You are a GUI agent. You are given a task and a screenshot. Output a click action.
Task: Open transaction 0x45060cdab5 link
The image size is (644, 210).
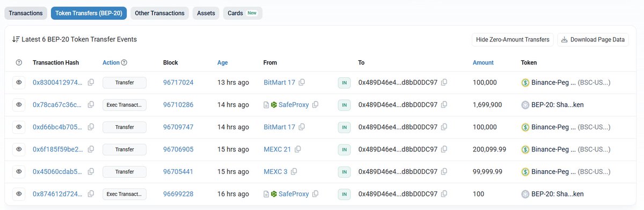click(x=58, y=172)
